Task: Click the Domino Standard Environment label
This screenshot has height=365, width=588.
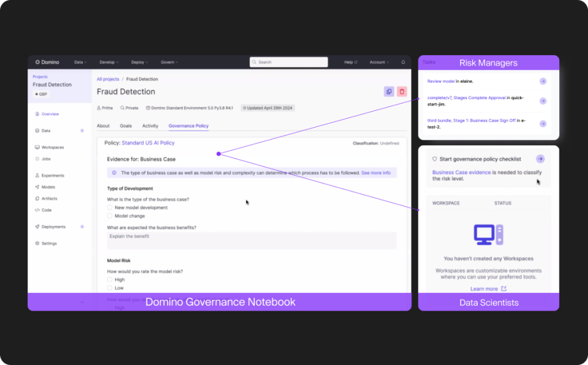Action: pyautogui.click(x=189, y=108)
